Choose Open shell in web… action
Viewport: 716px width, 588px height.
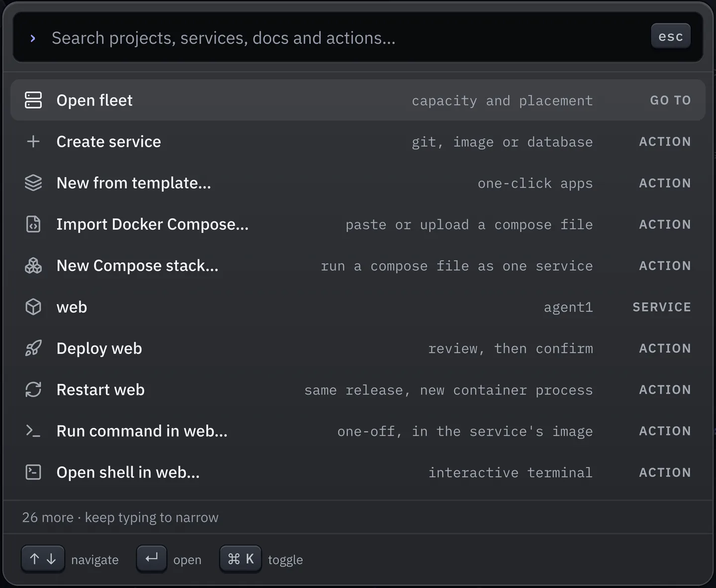coord(358,472)
